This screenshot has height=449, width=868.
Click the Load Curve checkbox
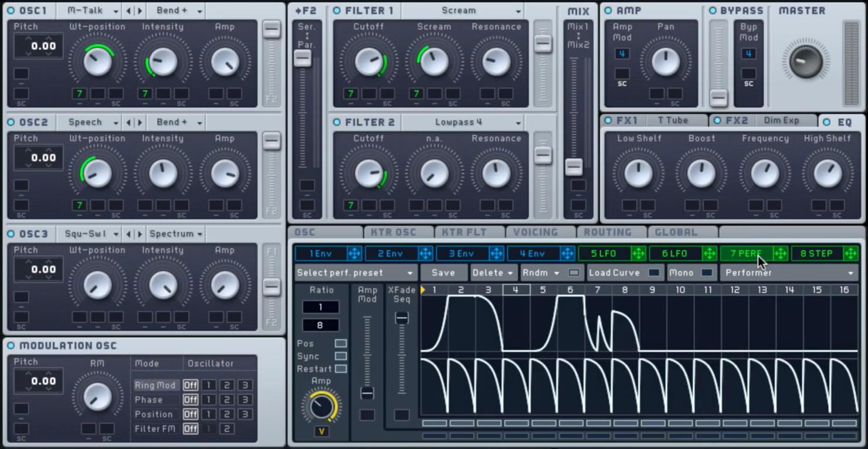coord(653,273)
